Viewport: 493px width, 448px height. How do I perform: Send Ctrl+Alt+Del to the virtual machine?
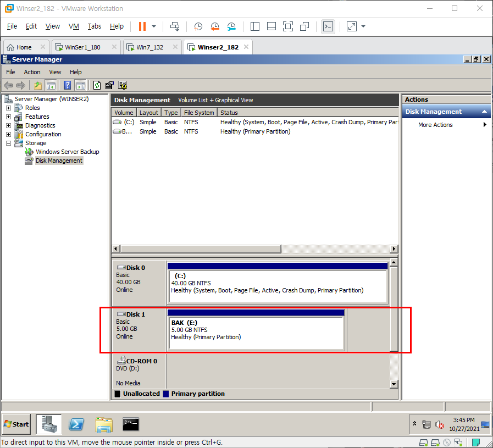point(175,26)
